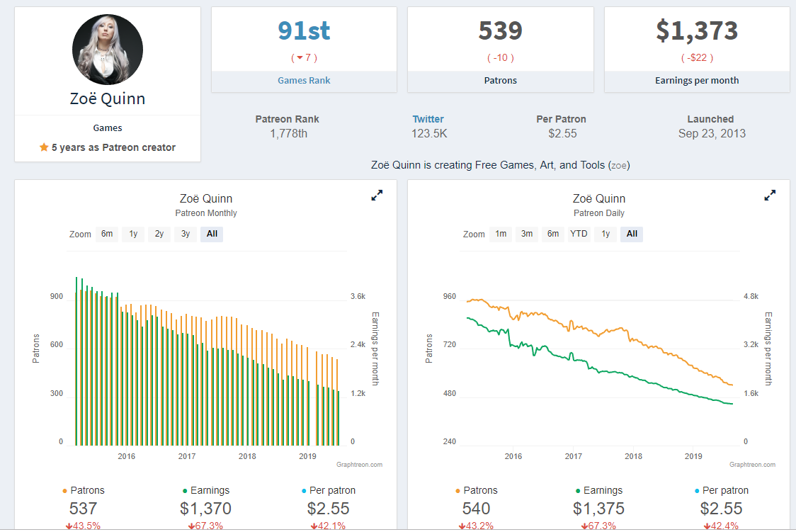Viewport: 796px width, 532px height.
Task: Set Monthly chart zoom to 3y
Action: pyautogui.click(x=186, y=234)
